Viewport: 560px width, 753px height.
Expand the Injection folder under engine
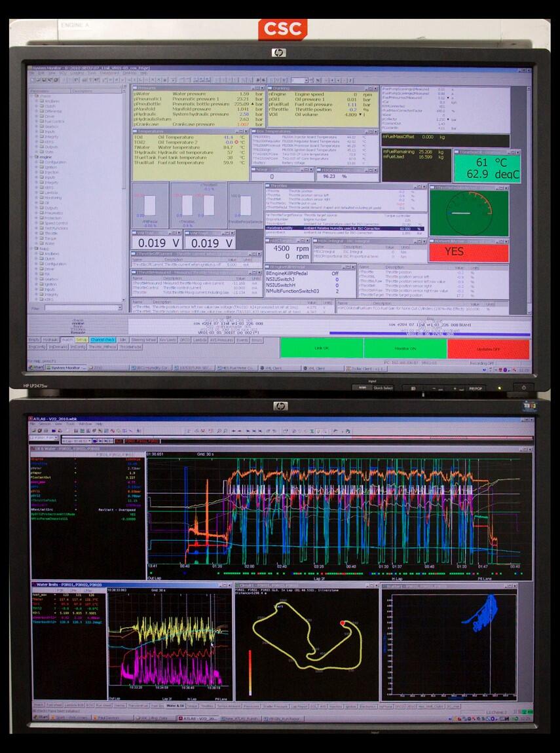[x=37, y=172]
